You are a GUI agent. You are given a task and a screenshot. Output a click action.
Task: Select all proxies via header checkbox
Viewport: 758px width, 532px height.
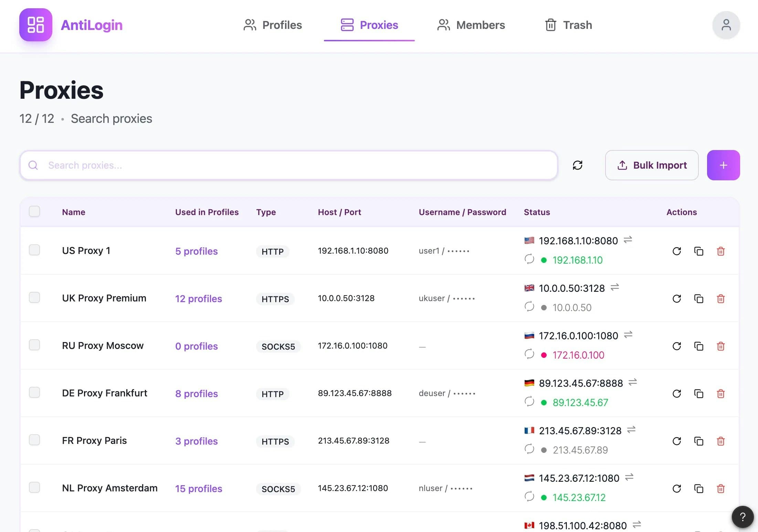(34, 211)
